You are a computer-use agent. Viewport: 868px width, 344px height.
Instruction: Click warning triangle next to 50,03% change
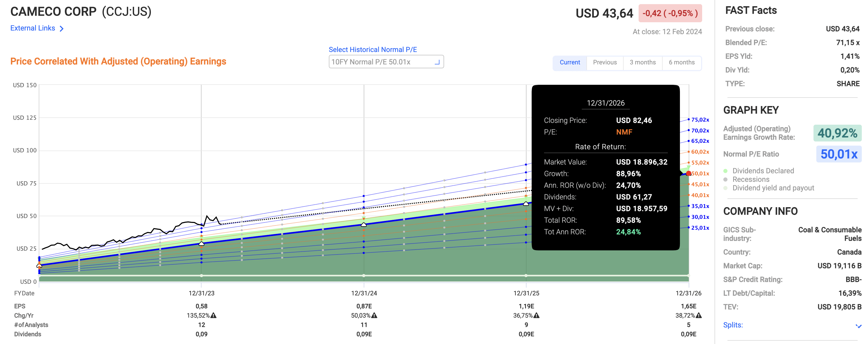[374, 315]
